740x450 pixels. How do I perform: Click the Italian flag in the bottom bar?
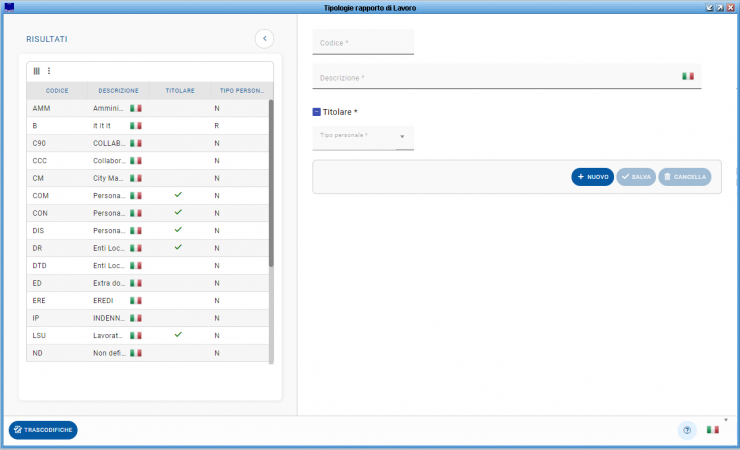coord(713,430)
